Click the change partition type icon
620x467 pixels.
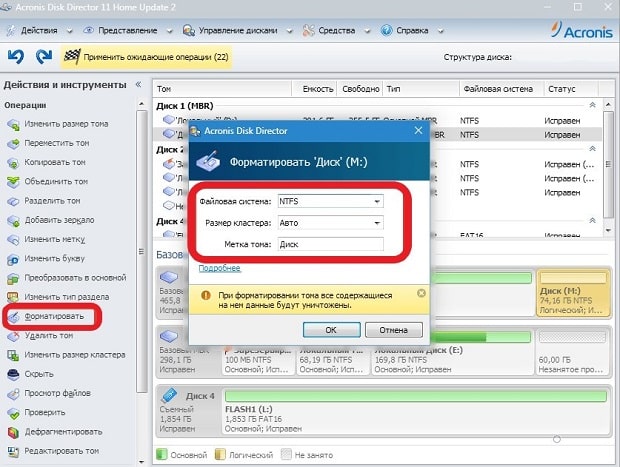coord(13,297)
